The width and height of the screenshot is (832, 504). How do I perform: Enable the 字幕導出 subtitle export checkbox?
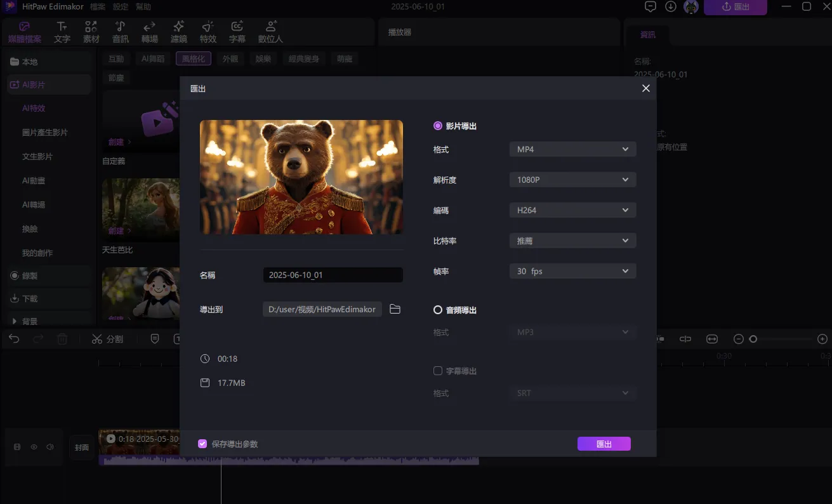(437, 371)
